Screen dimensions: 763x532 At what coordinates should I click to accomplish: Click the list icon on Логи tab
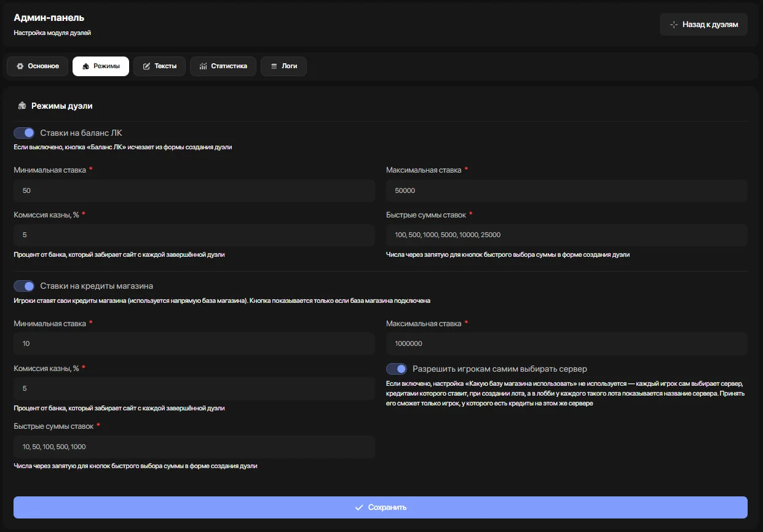click(274, 66)
